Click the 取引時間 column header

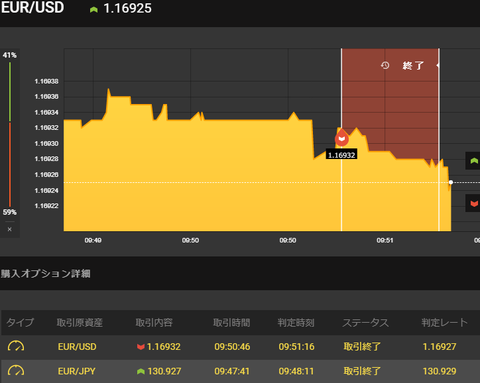[232, 322]
